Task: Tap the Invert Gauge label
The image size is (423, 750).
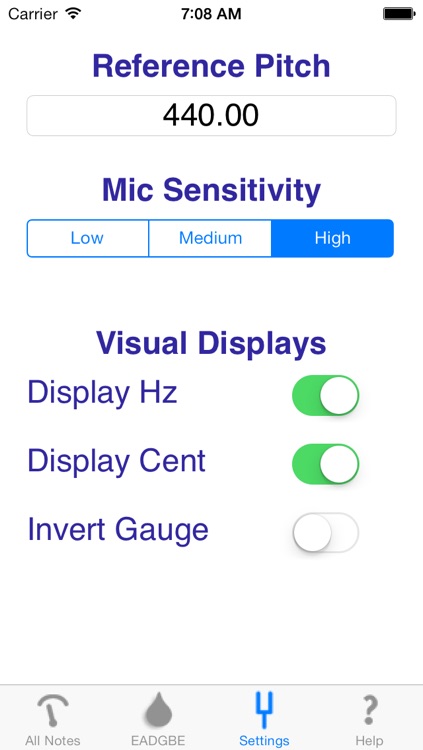Action: tap(118, 530)
